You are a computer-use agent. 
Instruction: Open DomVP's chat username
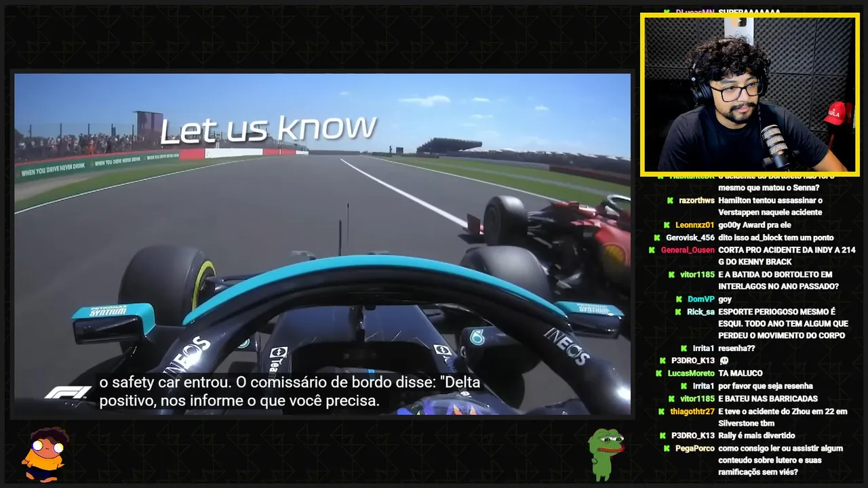(x=701, y=299)
